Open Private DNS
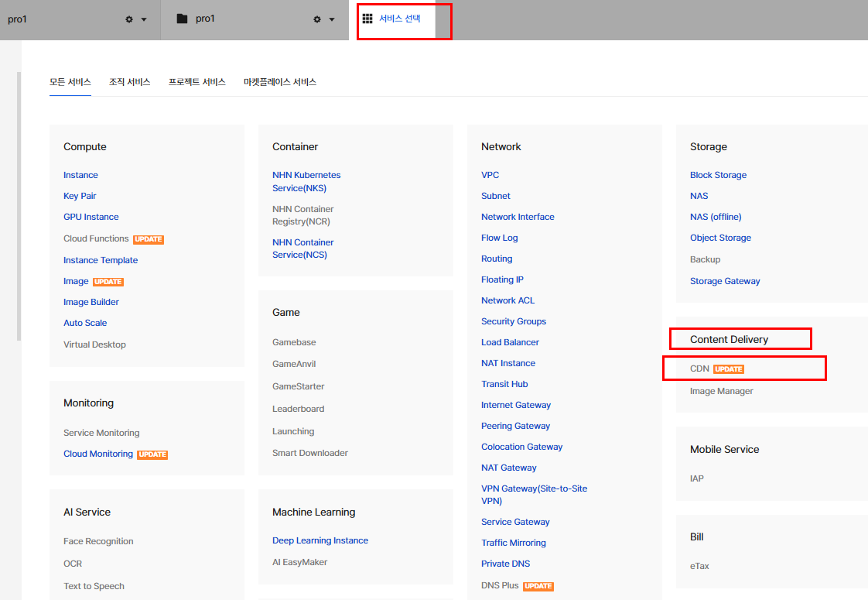The image size is (868, 600). 505,564
